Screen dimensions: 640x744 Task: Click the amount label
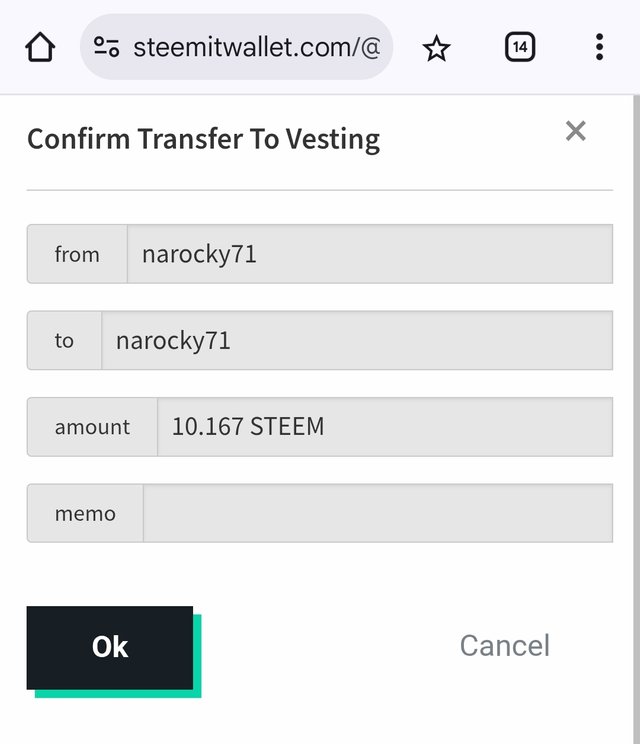(92, 427)
